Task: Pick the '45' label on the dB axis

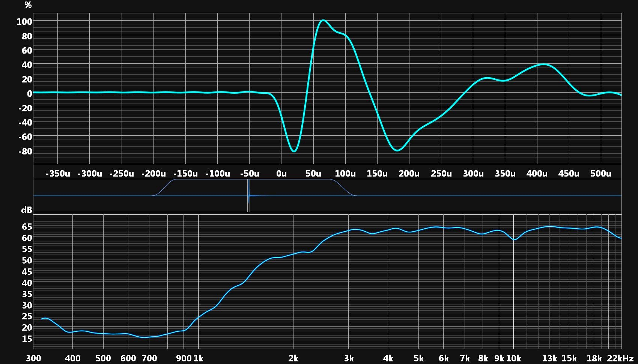Action: coord(27,272)
